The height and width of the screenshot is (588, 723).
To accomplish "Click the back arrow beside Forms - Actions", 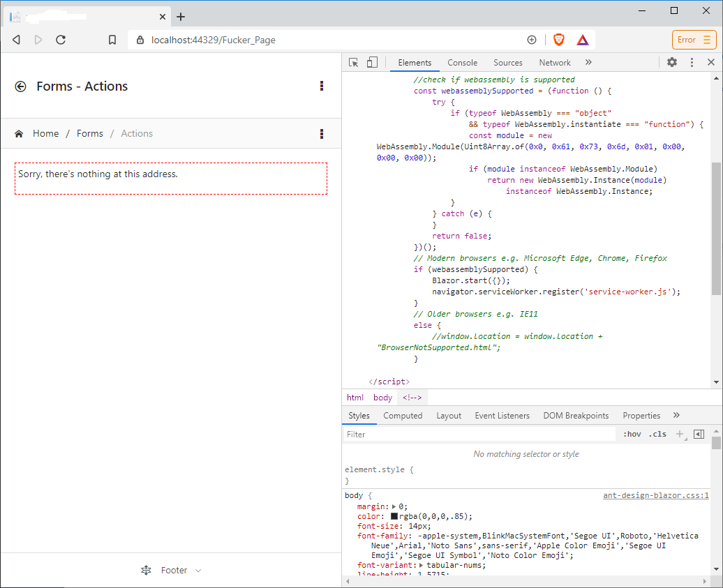I will (x=21, y=86).
